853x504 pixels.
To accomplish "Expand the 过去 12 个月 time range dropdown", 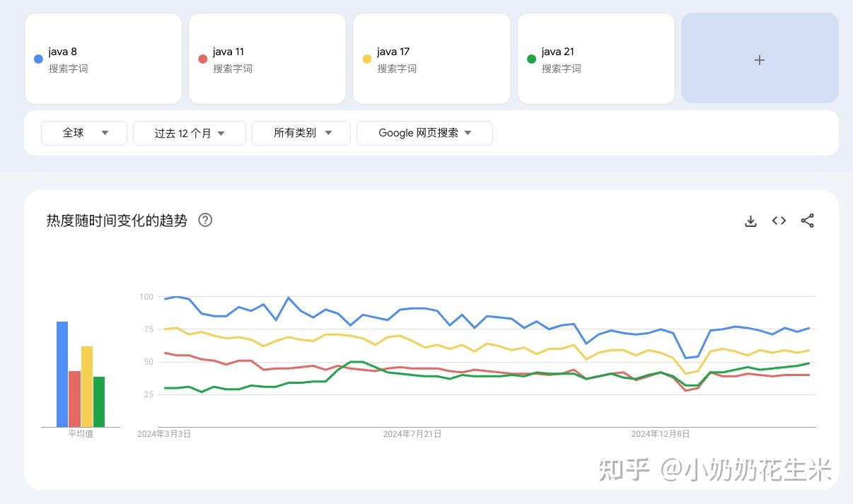I will click(x=189, y=133).
